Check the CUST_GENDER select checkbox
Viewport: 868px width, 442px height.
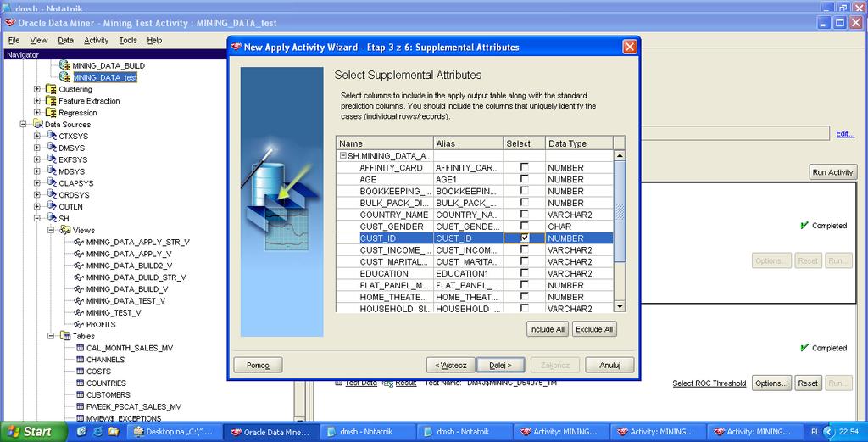pyautogui.click(x=524, y=226)
